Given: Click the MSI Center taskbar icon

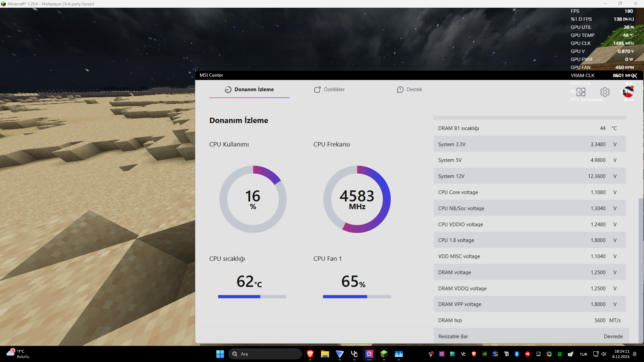Looking at the screenshot, I should 369,354.
